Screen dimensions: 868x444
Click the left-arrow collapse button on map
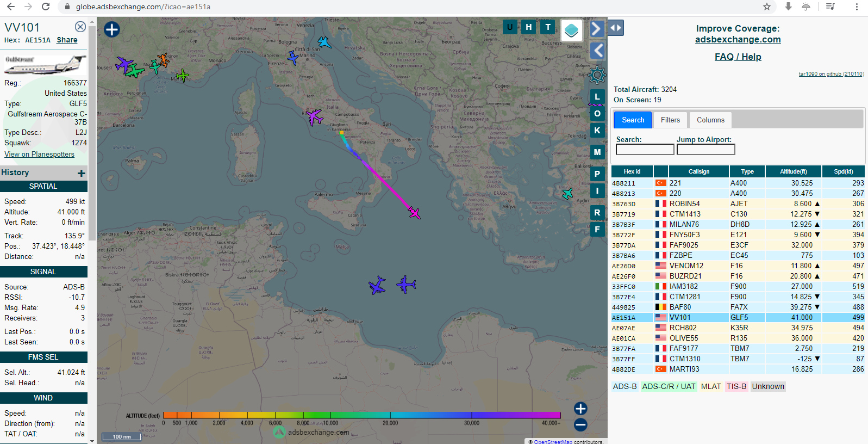tap(597, 51)
